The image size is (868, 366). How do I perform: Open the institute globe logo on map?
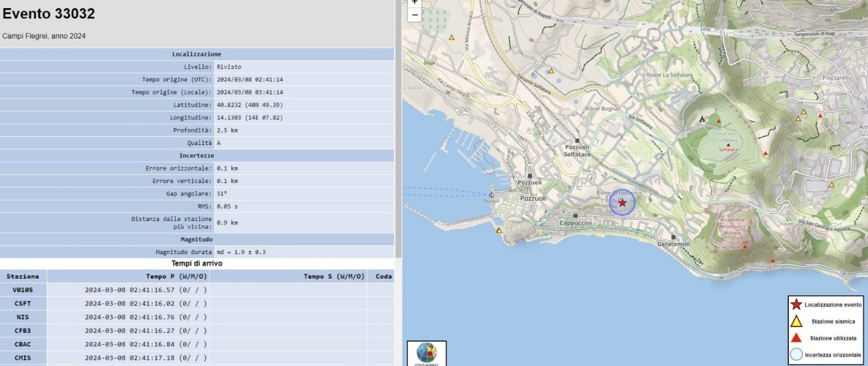point(427,354)
